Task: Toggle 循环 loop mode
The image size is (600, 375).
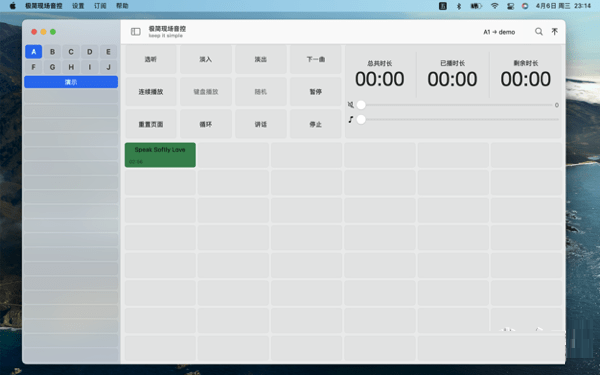Action: point(206,124)
